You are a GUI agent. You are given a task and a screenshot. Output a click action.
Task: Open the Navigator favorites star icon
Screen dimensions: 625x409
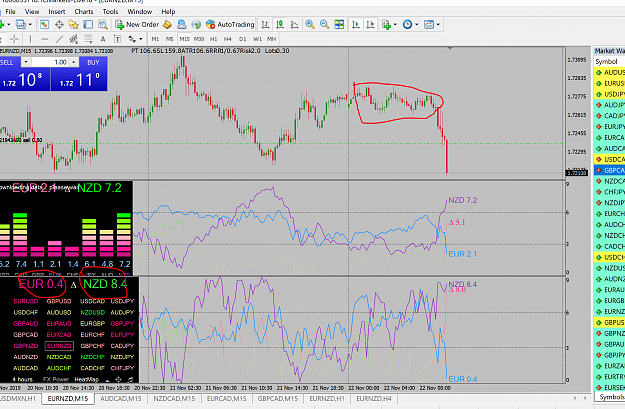click(73, 25)
